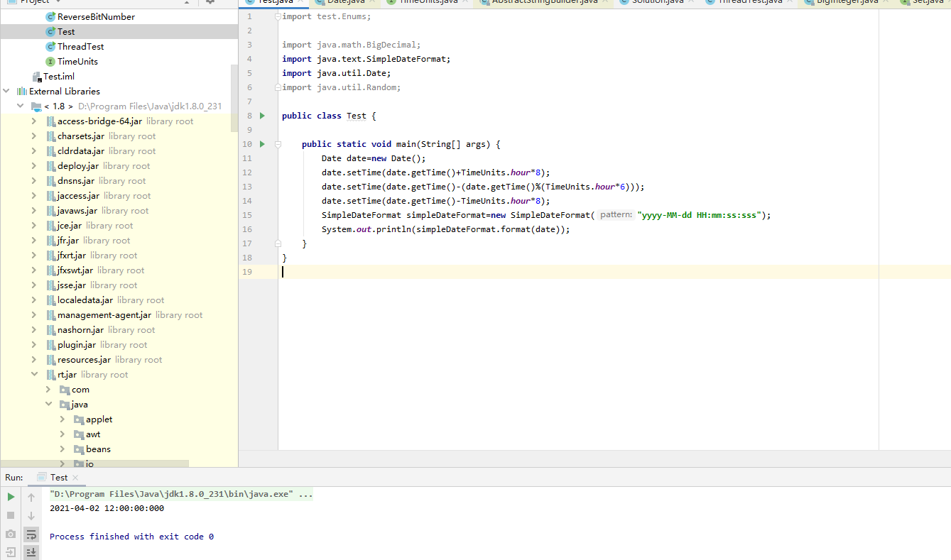
Task: Expand the com package folder
Action: pyautogui.click(x=48, y=390)
